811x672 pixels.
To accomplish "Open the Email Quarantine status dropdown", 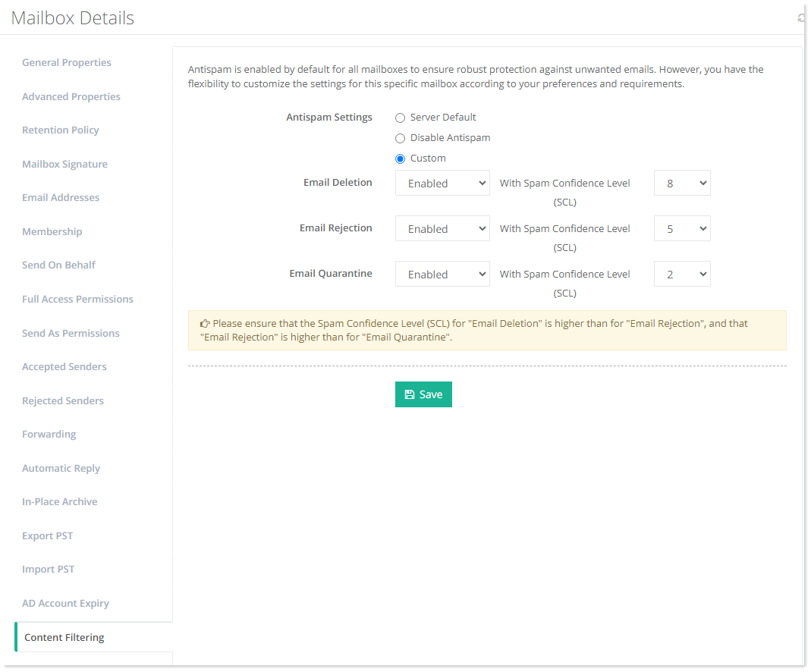I will coord(442,274).
